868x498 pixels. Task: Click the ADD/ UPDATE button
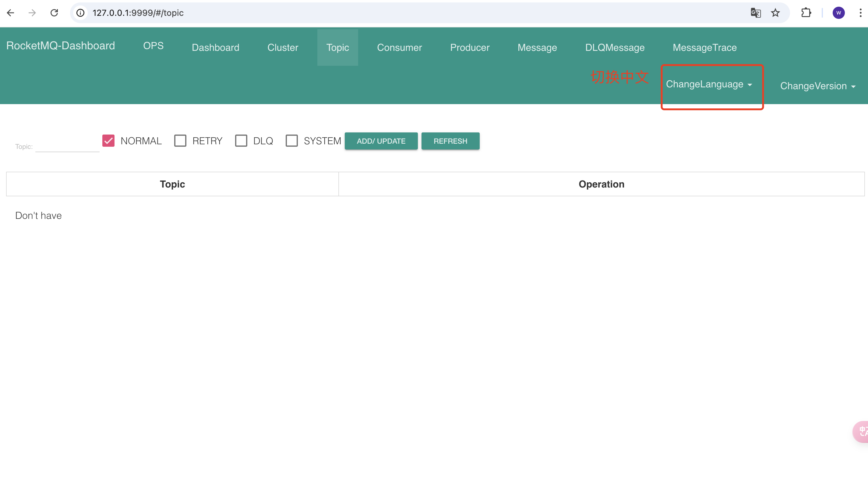pos(381,141)
